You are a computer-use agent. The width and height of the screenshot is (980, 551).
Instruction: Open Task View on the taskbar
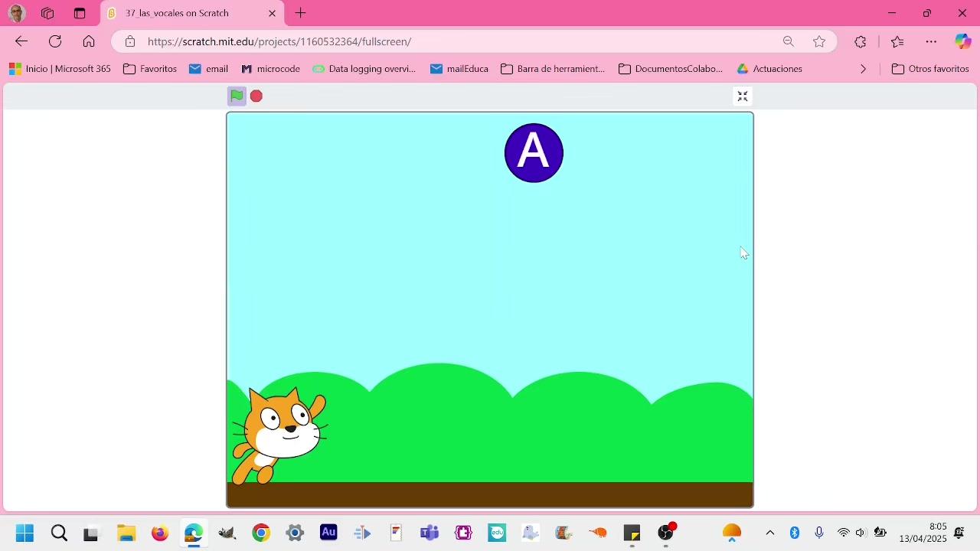click(91, 533)
